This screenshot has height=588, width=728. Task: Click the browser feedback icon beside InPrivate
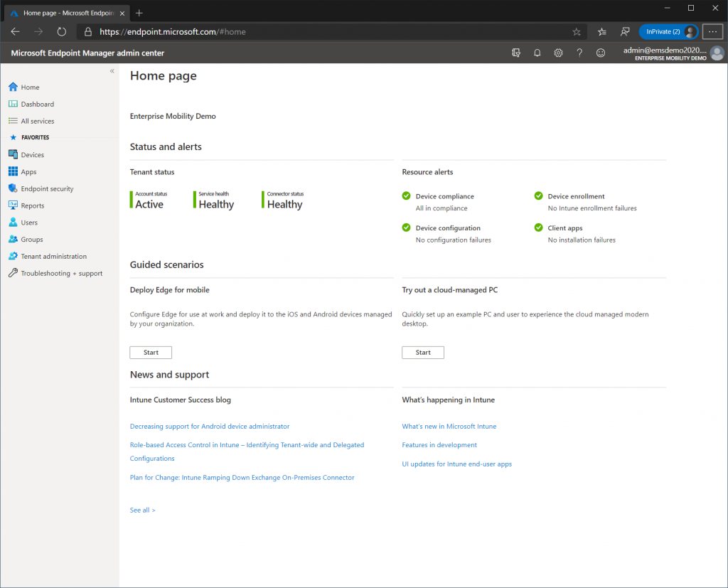pos(625,31)
